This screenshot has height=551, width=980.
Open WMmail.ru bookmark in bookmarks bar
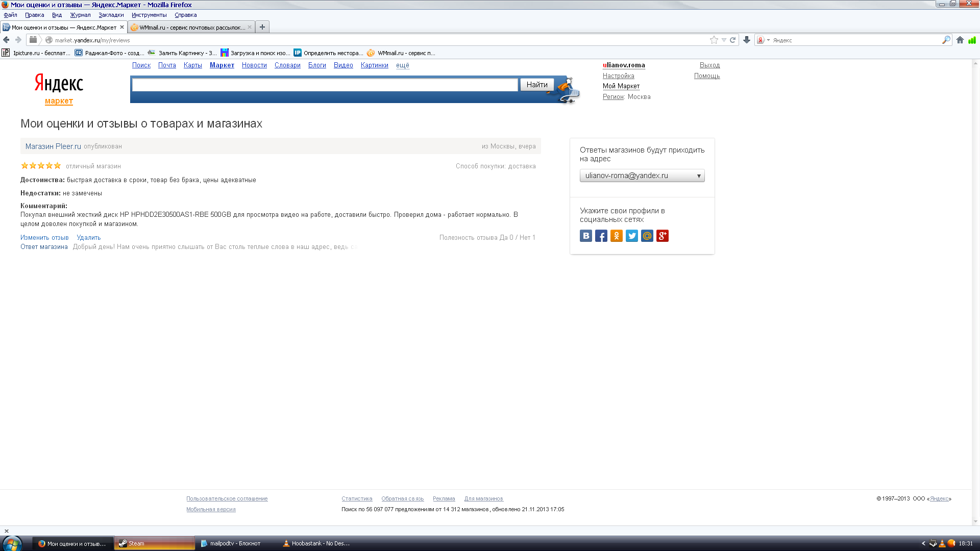tap(401, 53)
